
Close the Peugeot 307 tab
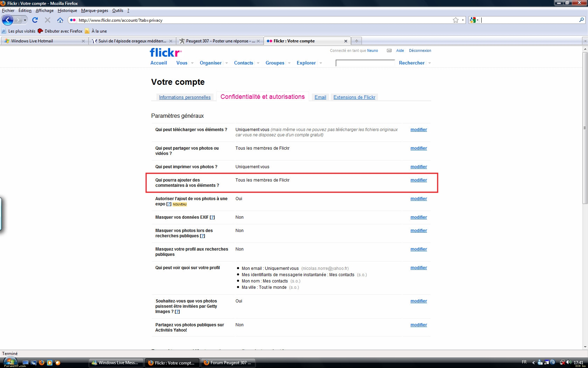point(258,41)
